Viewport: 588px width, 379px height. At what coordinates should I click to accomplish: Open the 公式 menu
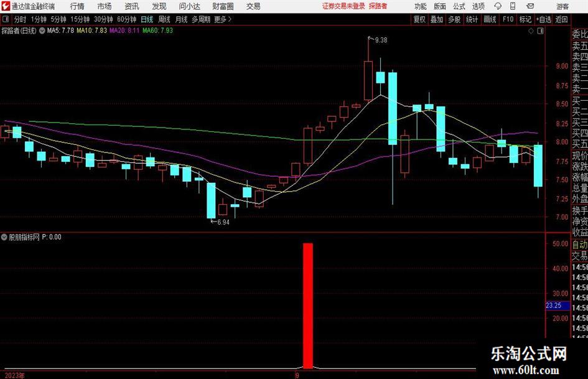pos(459,6)
